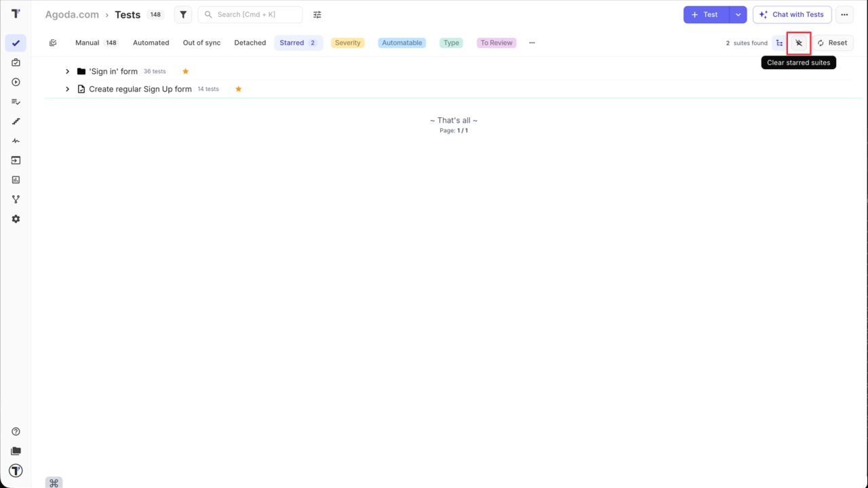Open the analytics pulse icon in sidebar
The image size is (868, 488).
click(x=16, y=141)
